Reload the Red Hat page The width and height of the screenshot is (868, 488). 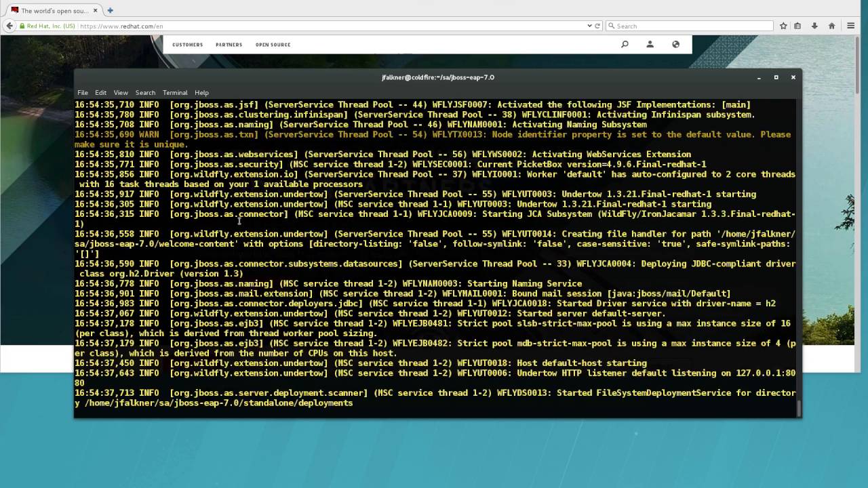pyautogui.click(x=597, y=26)
